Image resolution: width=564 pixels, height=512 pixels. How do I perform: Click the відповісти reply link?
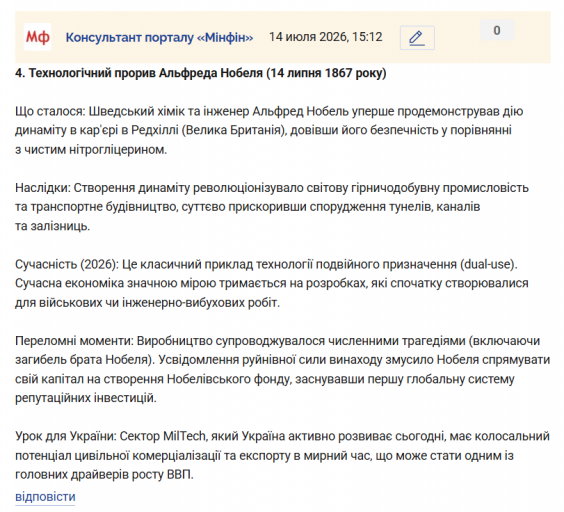pos(45,497)
